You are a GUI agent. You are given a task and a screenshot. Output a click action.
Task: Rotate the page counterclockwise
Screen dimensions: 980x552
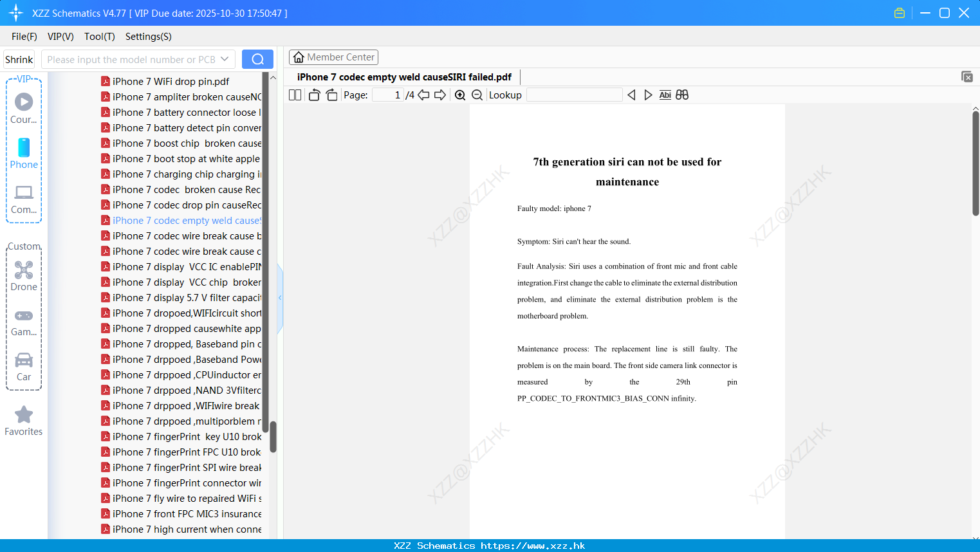(x=314, y=95)
